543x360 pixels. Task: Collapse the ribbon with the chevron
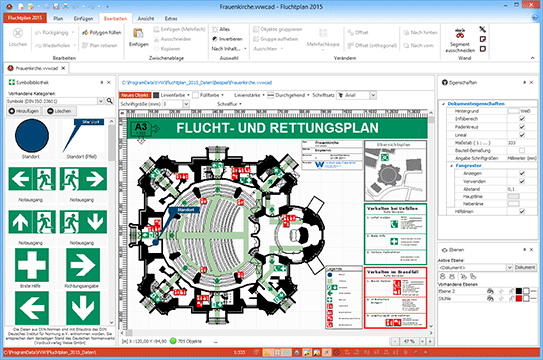533,58
